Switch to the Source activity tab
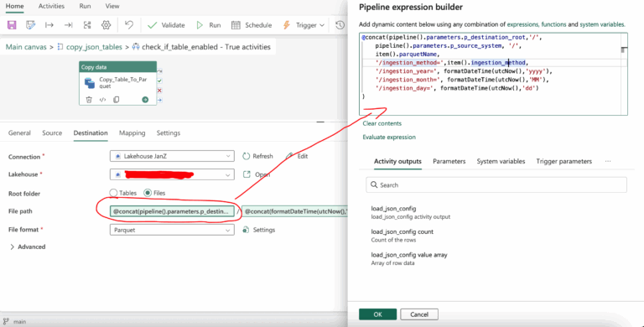The image size is (644, 327). pyautogui.click(x=52, y=133)
